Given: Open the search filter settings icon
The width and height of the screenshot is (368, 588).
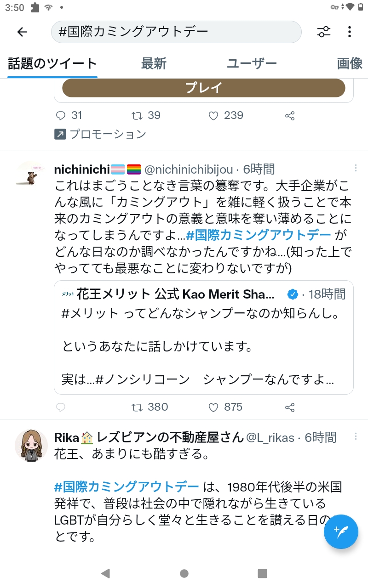Looking at the screenshot, I should coord(324,32).
